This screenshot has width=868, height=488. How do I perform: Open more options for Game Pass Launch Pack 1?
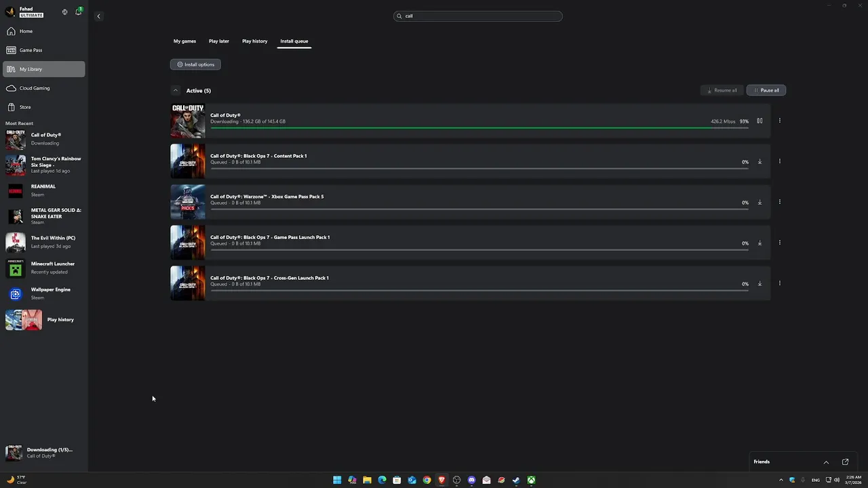point(780,243)
